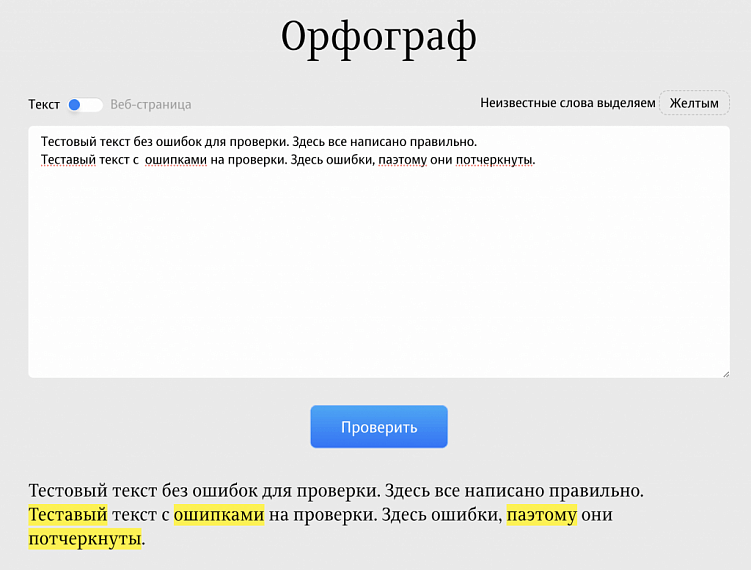Image resolution: width=751 pixels, height=570 pixels.
Task: Click highlighted word Теставый in results
Action: coord(68,514)
